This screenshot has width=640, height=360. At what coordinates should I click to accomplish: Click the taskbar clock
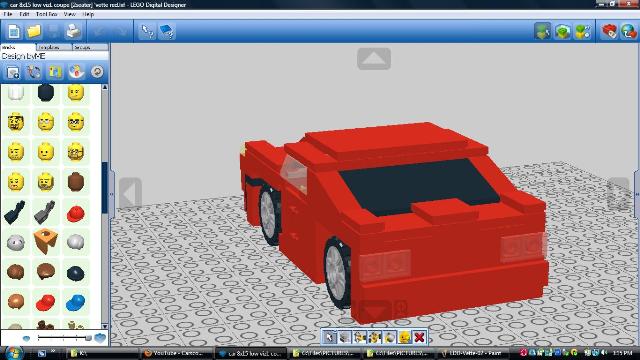click(622, 353)
